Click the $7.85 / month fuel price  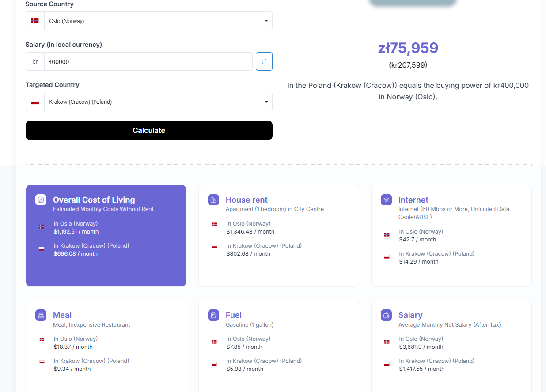(x=244, y=347)
